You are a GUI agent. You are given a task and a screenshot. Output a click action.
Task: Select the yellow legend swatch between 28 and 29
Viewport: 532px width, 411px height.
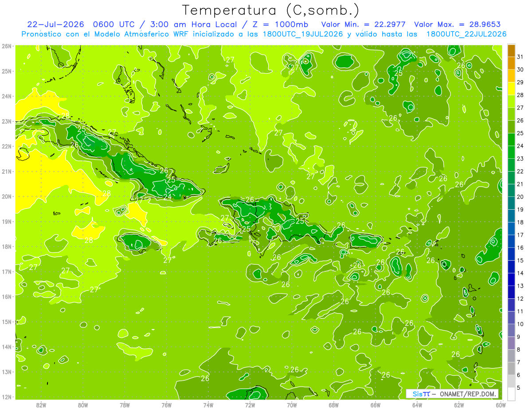point(511,89)
